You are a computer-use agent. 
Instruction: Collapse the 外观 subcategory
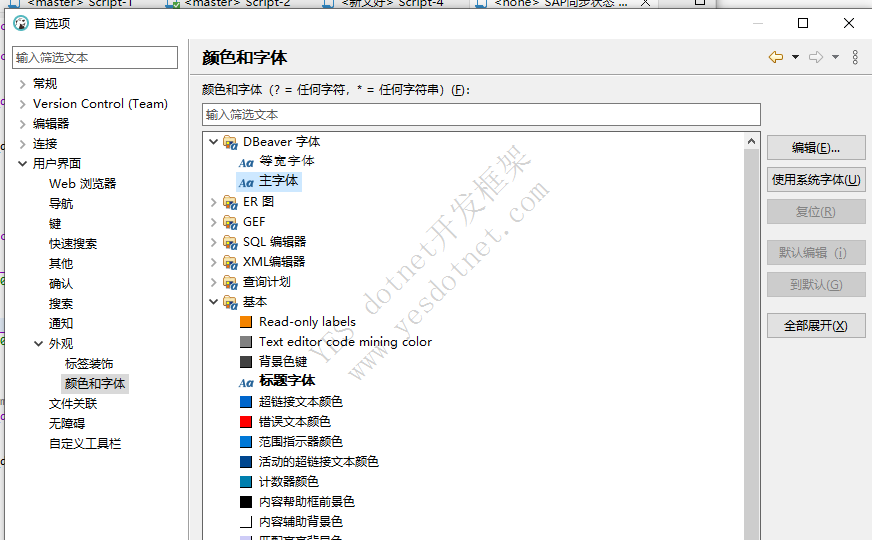click(x=38, y=344)
